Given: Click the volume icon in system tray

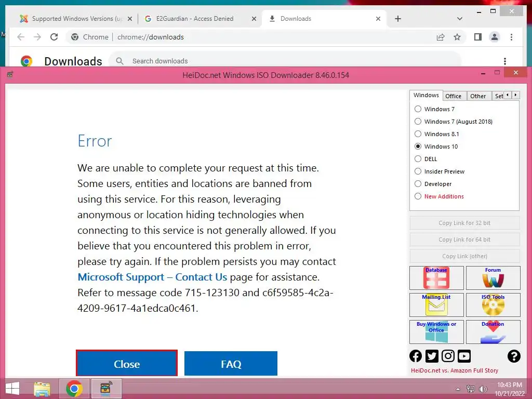Looking at the screenshot, I should (x=483, y=389).
